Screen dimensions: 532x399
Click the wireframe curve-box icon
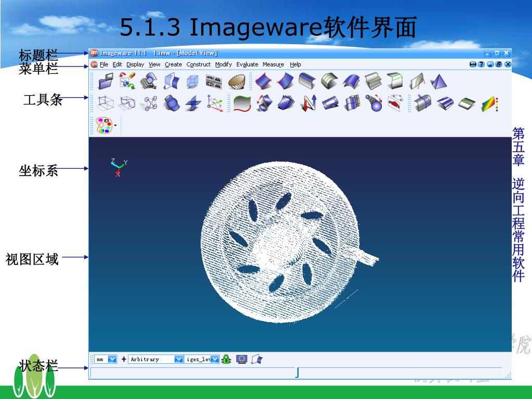(x=127, y=103)
